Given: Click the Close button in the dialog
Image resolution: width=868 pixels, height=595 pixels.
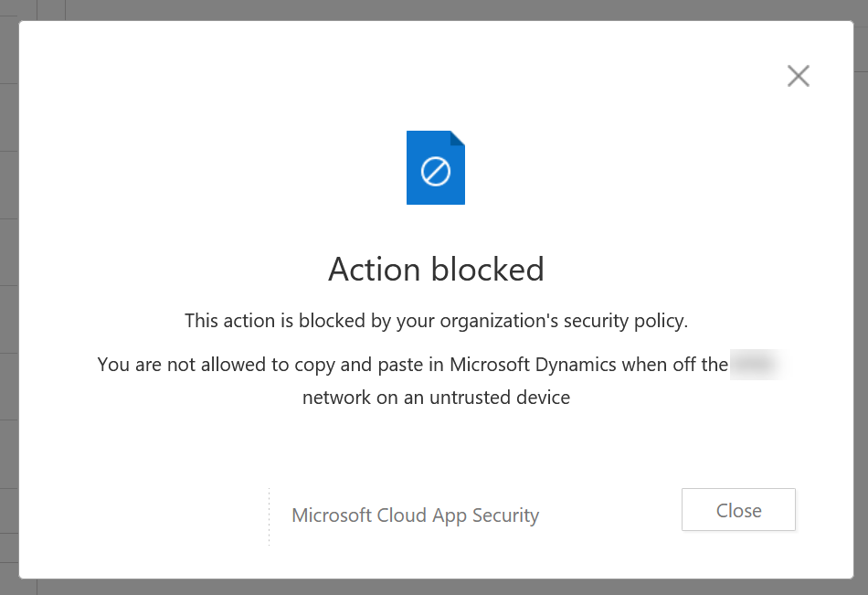Looking at the screenshot, I should 738,510.
